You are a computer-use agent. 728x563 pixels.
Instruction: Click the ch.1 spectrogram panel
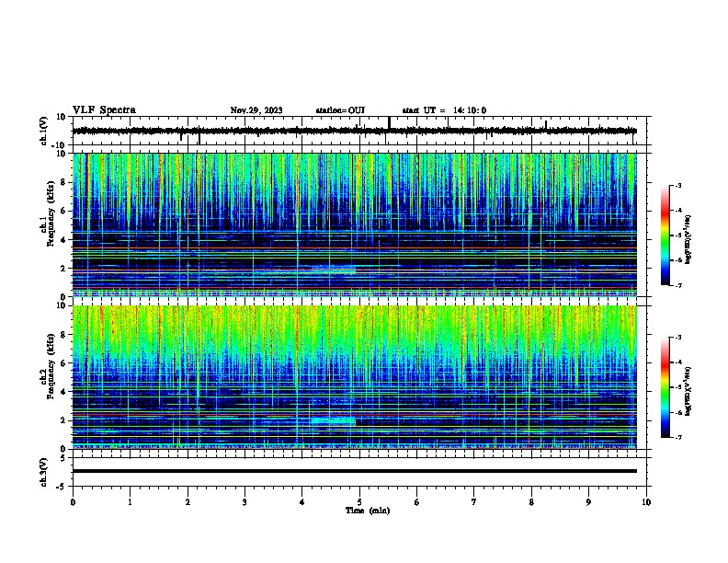tap(355, 224)
